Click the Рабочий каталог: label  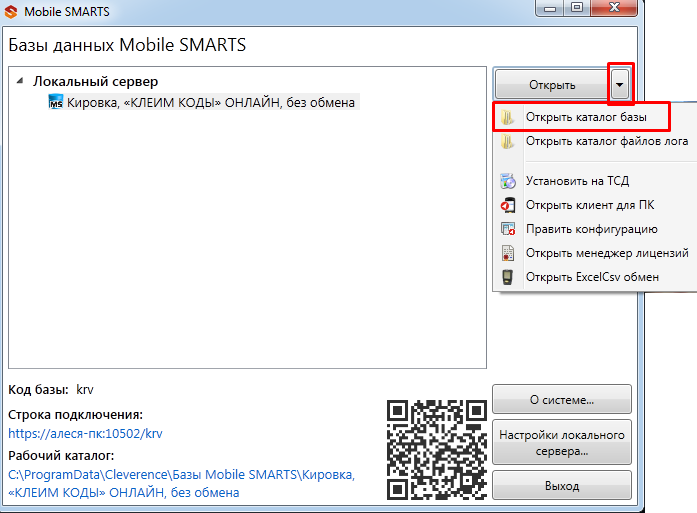click(61, 456)
